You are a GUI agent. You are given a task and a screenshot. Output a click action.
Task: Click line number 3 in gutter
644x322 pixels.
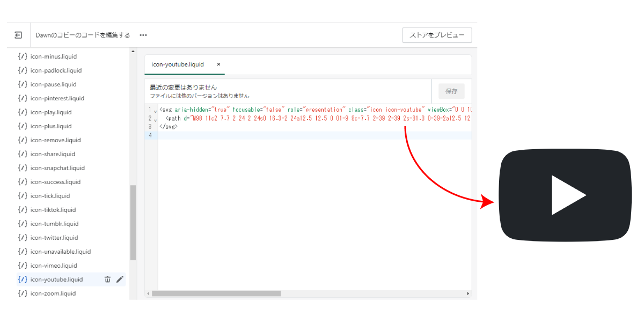point(150,127)
